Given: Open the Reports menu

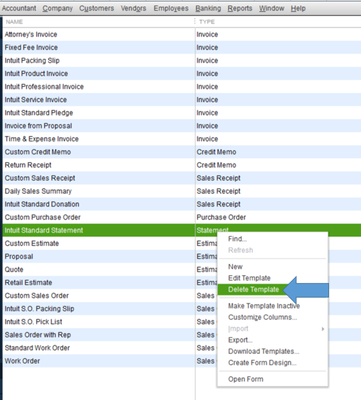Looking at the screenshot, I should [240, 8].
